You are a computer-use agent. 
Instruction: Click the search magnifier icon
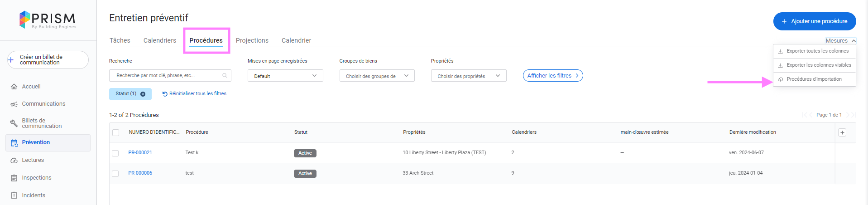225,76
